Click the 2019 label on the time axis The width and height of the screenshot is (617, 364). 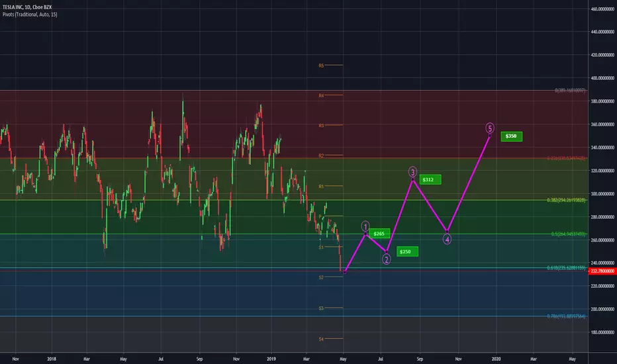[271, 359]
